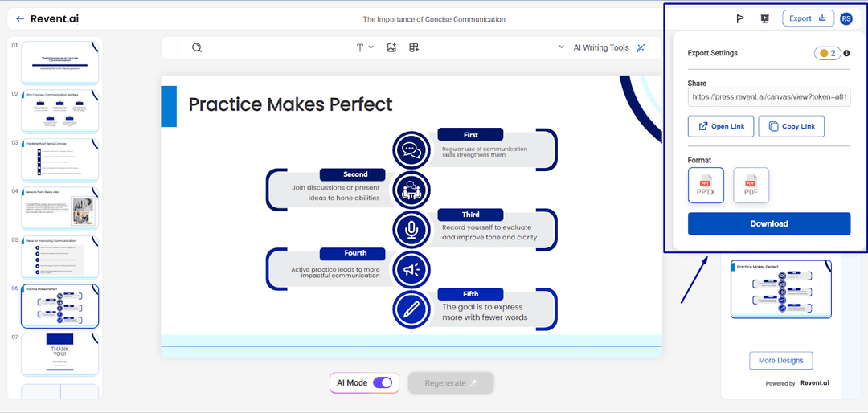The image size is (868, 413).
Task: Select slide 07 Thank You thumbnail
Action: coord(60,353)
